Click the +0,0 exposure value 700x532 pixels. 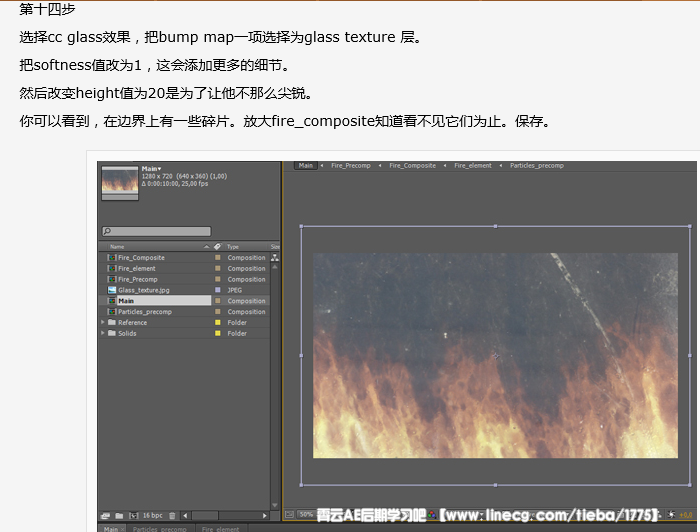click(x=686, y=515)
